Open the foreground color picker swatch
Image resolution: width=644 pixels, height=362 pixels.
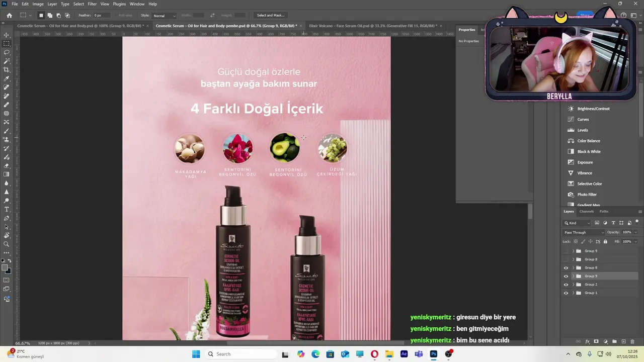pos(5,268)
